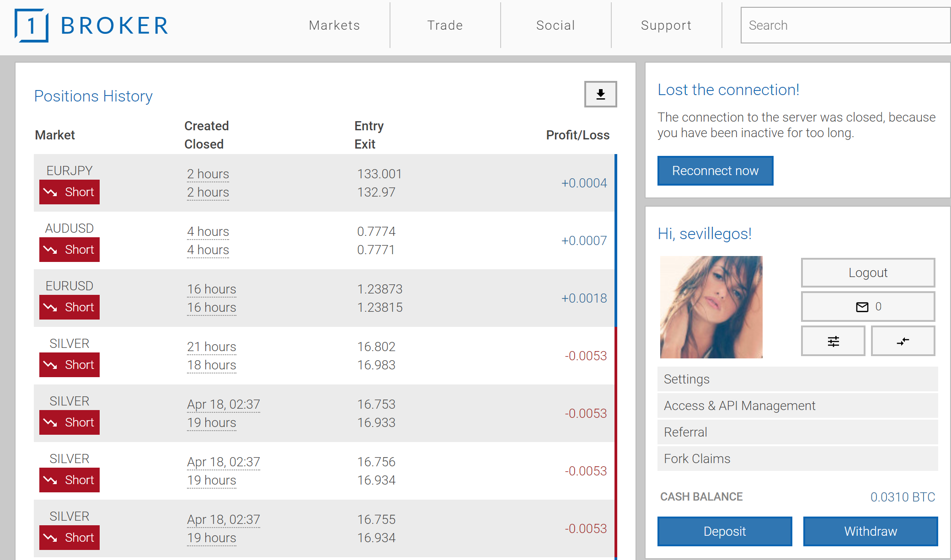951x560 pixels.
Task: Open the Markets menu
Action: click(x=334, y=26)
